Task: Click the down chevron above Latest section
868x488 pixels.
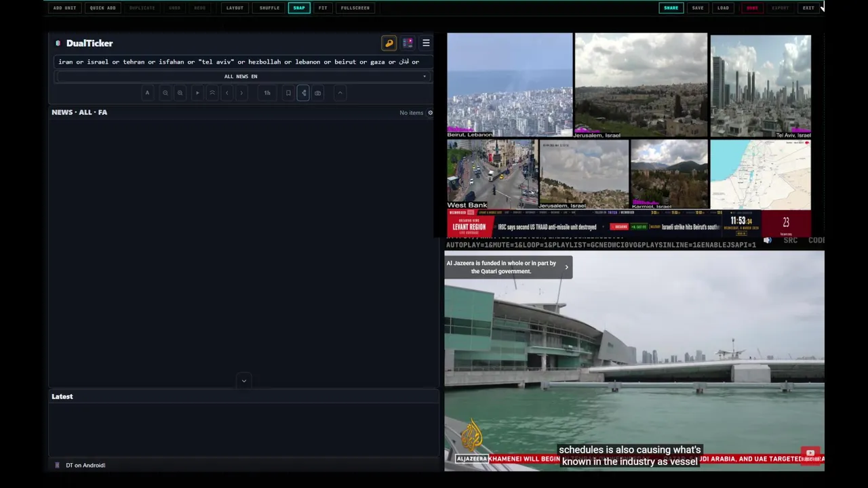Action: (244, 381)
